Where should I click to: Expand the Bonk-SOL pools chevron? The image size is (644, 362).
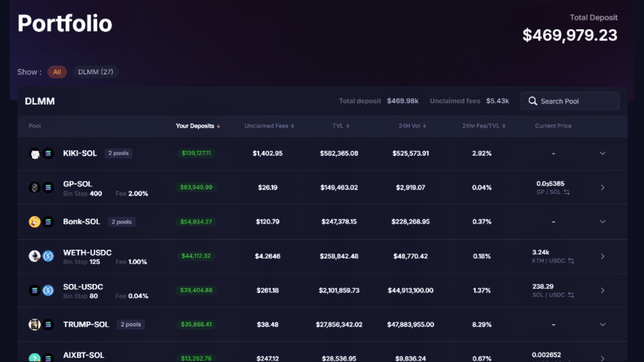point(602,222)
